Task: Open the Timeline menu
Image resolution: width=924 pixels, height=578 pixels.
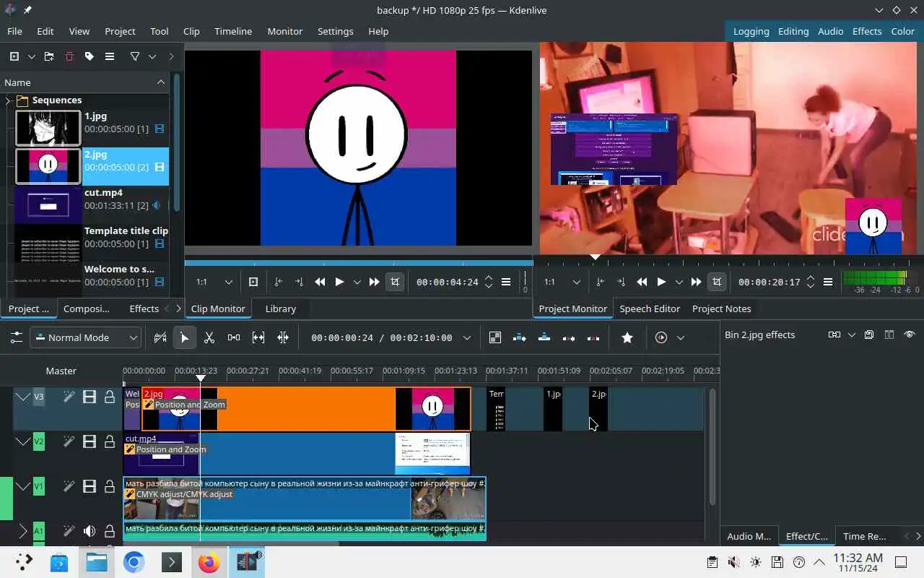Action: tap(232, 31)
